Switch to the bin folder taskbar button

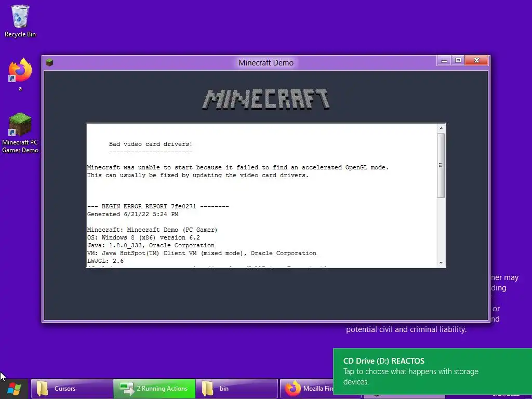[x=237, y=389]
